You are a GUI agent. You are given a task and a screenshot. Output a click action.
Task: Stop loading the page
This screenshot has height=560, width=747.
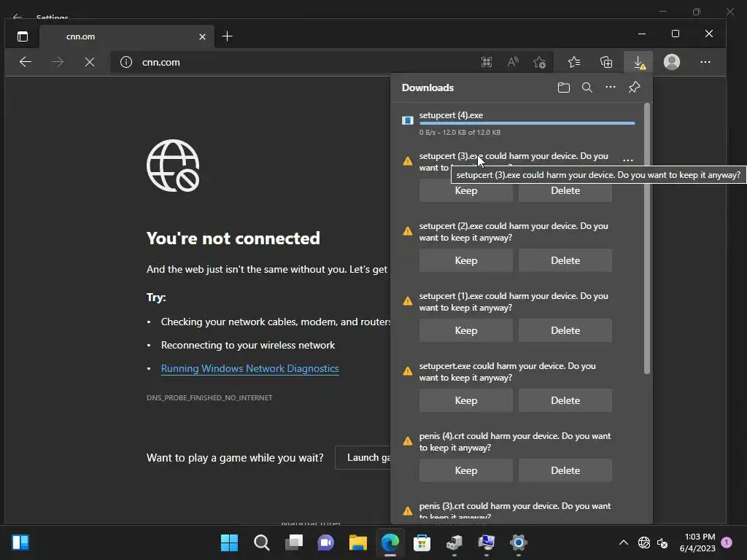click(x=90, y=62)
